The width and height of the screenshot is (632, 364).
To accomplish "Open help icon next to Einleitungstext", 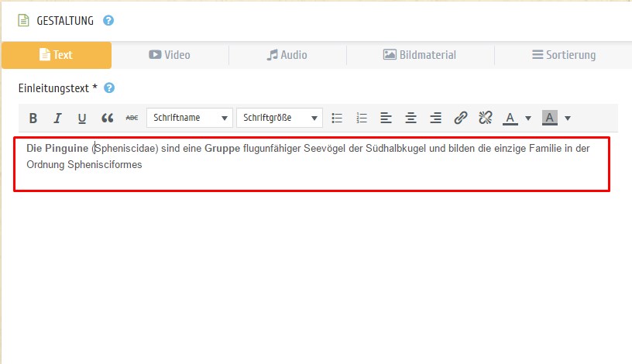I will tap(109, 88).
